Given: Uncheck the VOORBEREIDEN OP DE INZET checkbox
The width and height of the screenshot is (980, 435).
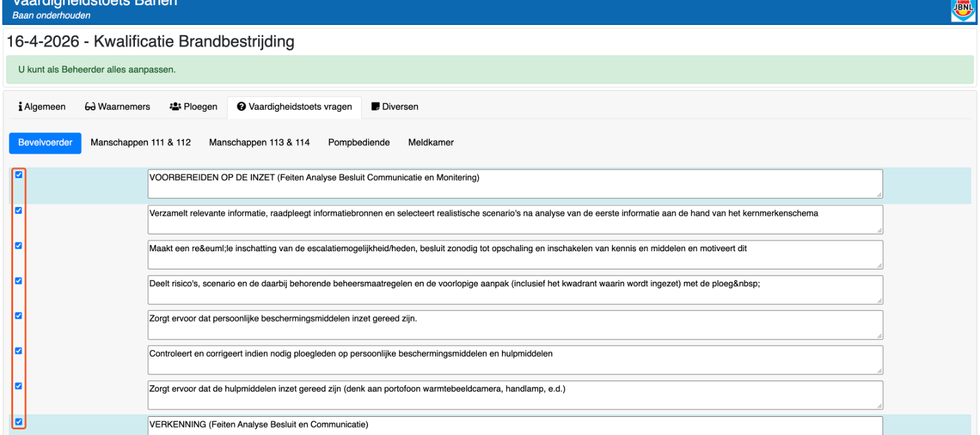Looking at the screenshot, I should (19, 175).
